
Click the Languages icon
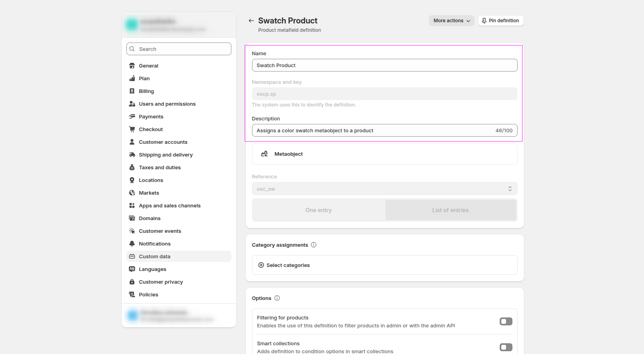132,269
